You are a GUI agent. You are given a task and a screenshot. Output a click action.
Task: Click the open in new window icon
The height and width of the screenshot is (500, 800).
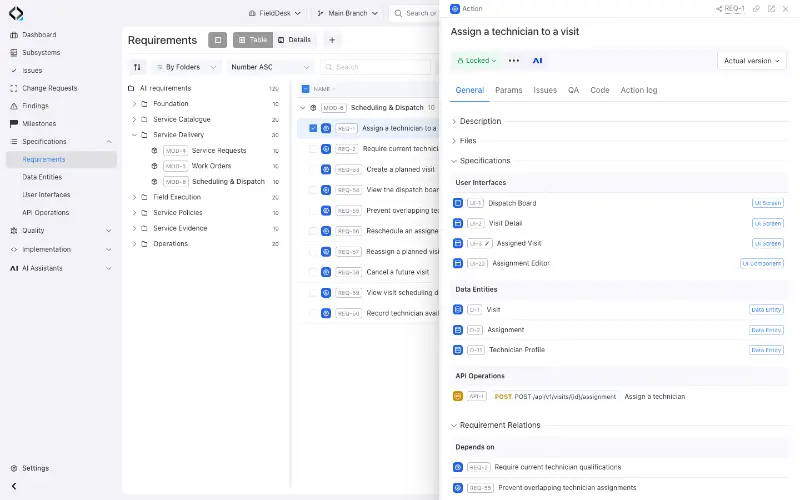coord(771,9)
